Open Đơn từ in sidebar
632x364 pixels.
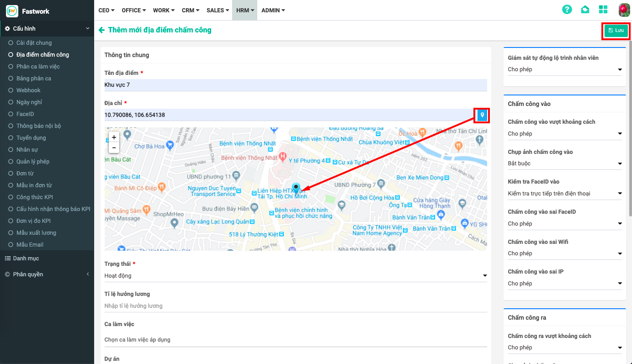pos(25,174)
